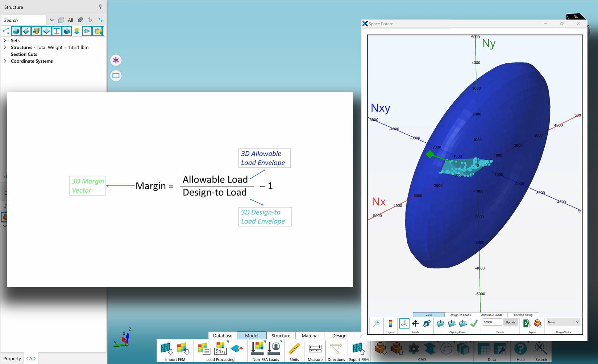Screen dimensions: 598x364
Task: Toggle the axes Labels display button
Action: [404, 323]
